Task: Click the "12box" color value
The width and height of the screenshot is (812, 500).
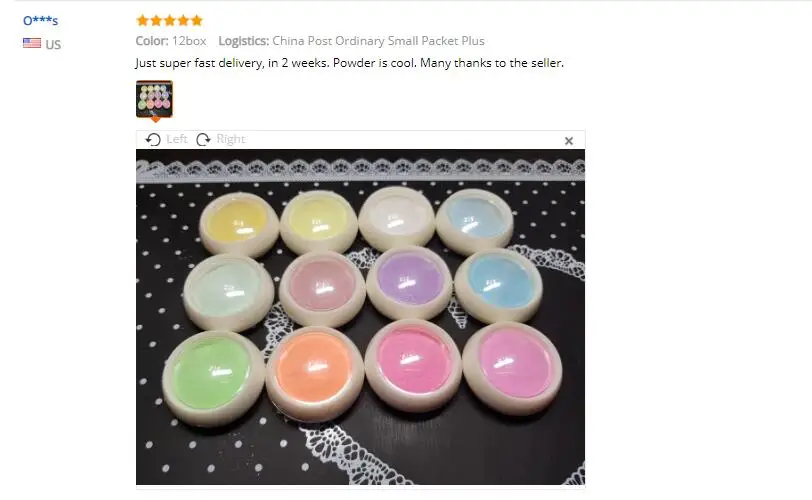Action: click(x=189, y=41)
